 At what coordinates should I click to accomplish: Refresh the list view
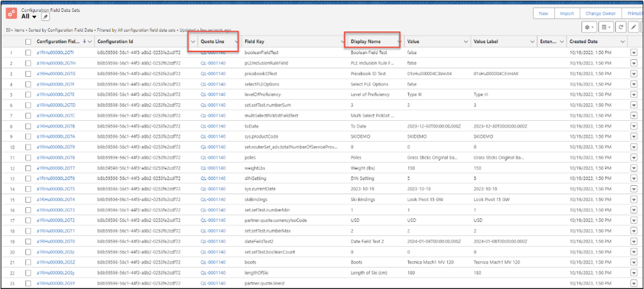click(621, 26)
